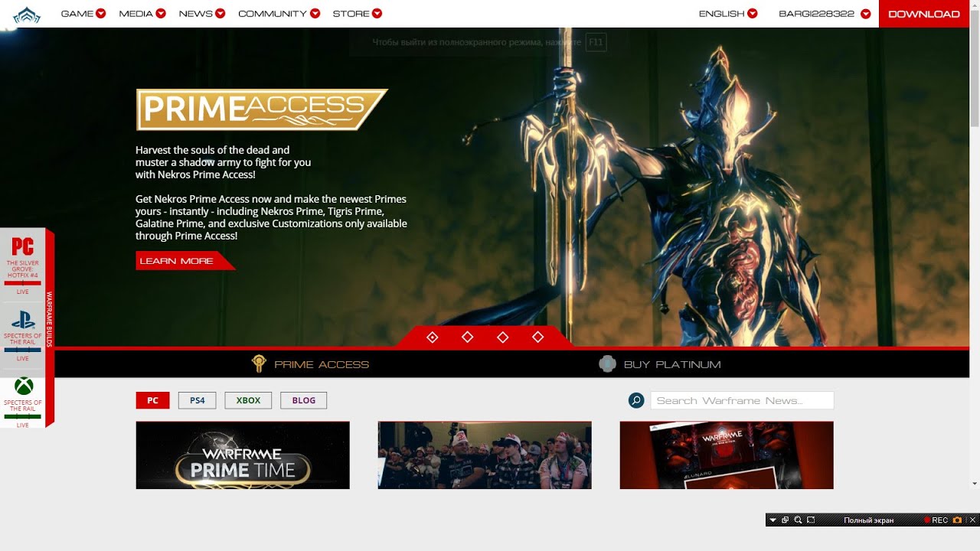Collapse the WARFRAME BUILDS side tab
Screen dimensions: 980x551
[50, 327]
